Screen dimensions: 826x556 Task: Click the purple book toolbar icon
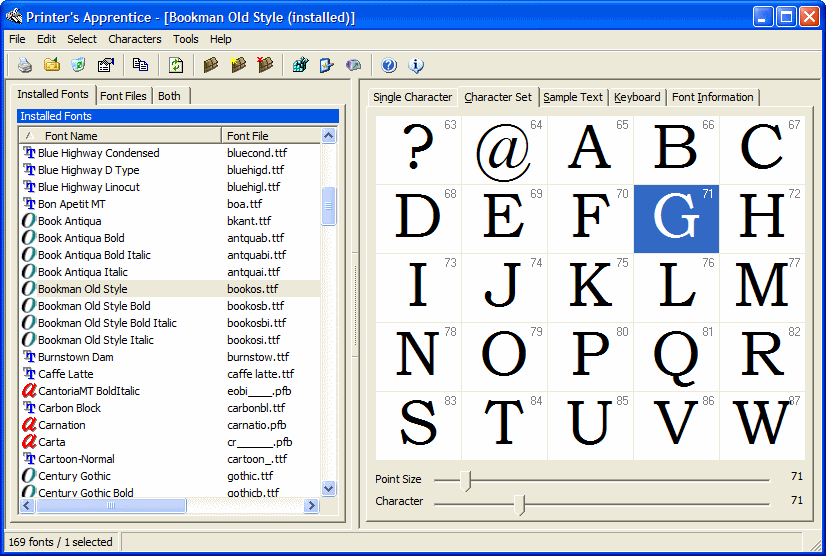[x=353, y=65]
